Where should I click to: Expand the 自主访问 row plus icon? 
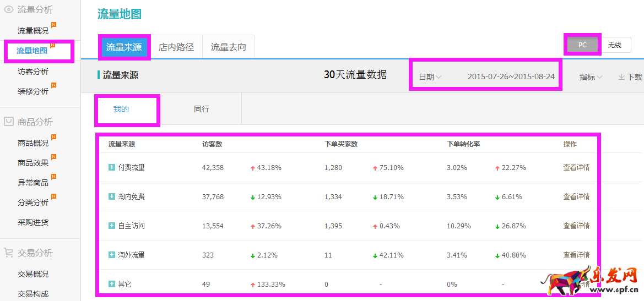[112, 226]
